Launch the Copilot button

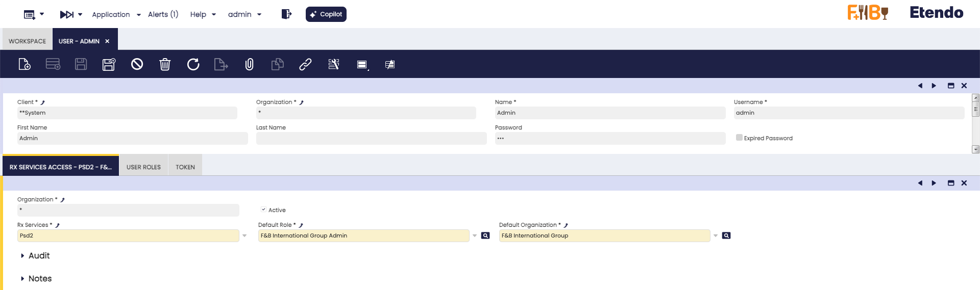(326, 14)
